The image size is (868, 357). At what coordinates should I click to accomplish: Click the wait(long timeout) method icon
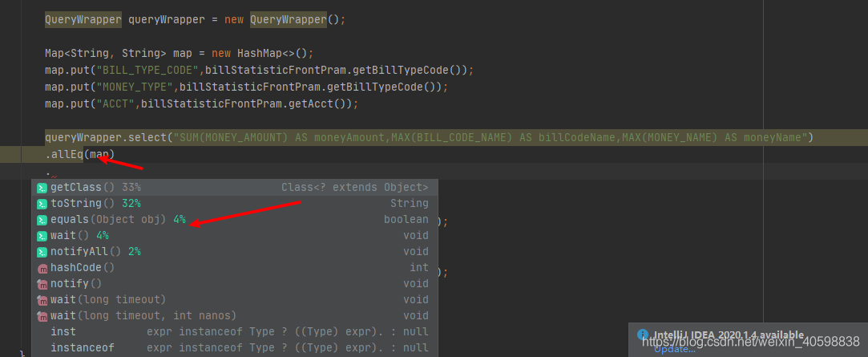42,300
